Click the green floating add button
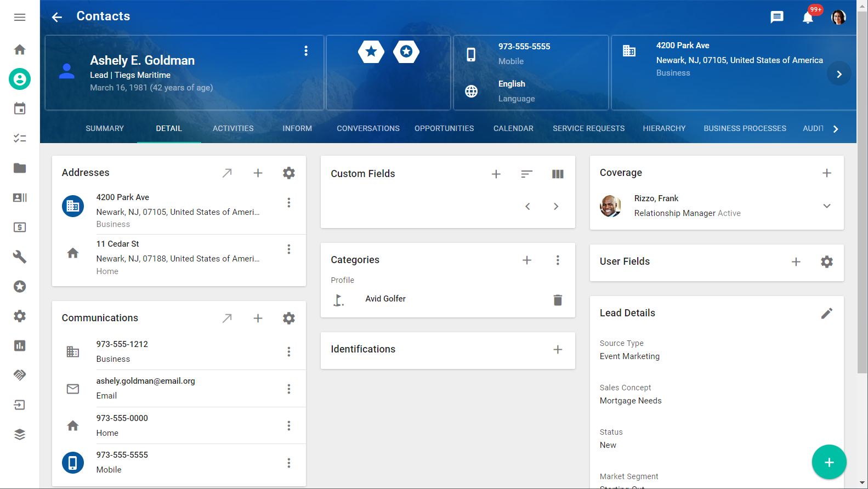 [829, 462]
